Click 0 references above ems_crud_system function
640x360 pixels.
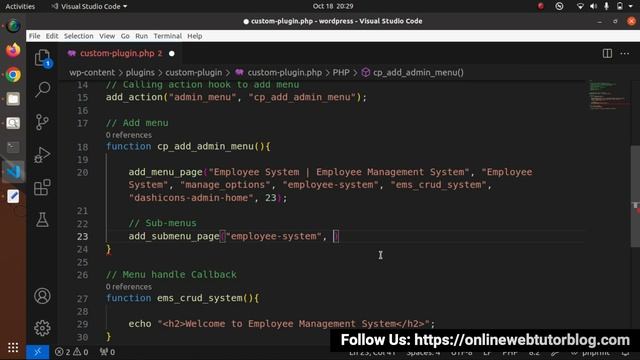coord(129,287)
